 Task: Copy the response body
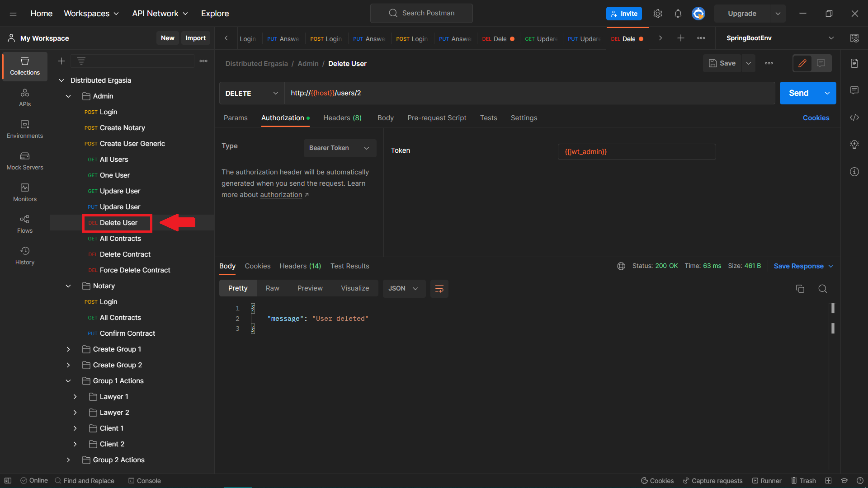pos(800,289)
